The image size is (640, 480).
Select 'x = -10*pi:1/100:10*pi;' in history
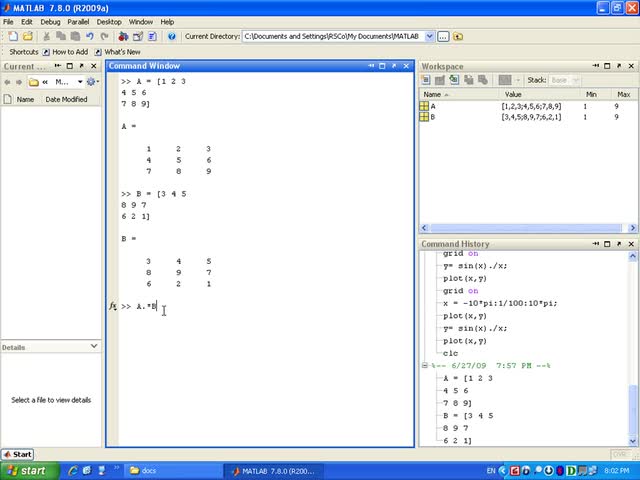(500, 303)
